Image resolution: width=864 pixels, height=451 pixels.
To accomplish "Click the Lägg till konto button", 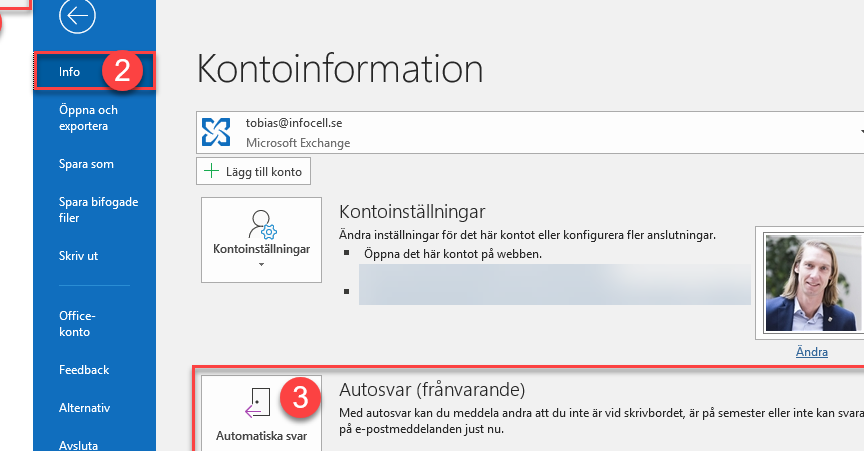I will point(253,171).
